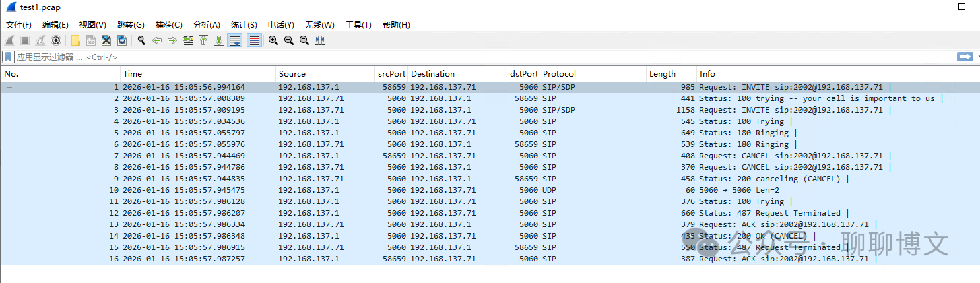
Task: Click the find packet magnifier icon
Action: pos(141,40)
